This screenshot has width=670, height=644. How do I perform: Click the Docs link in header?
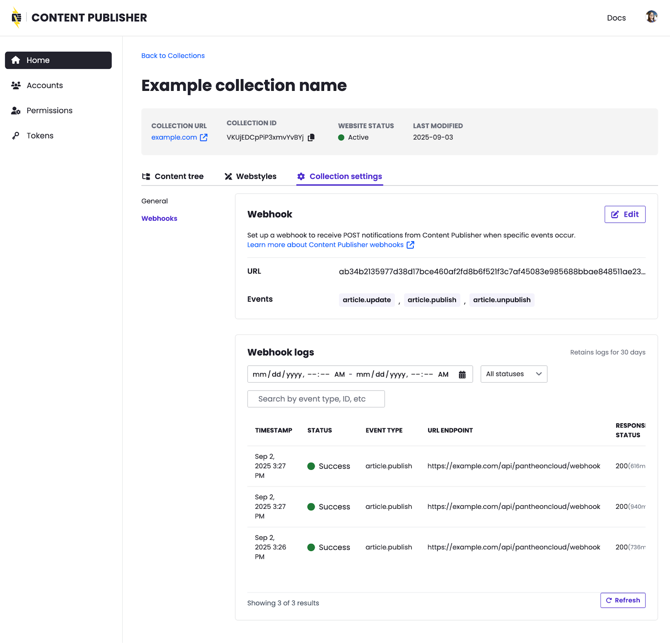coord(616,18)
